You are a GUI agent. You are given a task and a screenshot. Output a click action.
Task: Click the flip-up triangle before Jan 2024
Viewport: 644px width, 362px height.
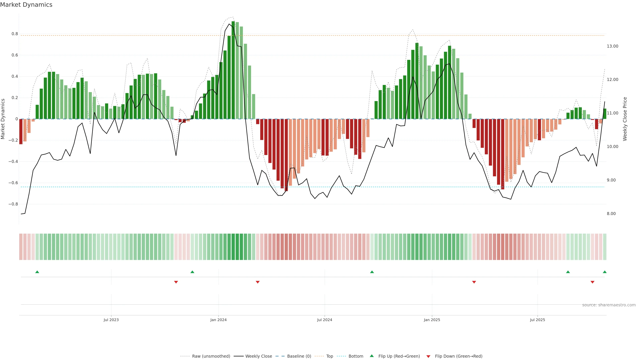[x=192, y=272]
